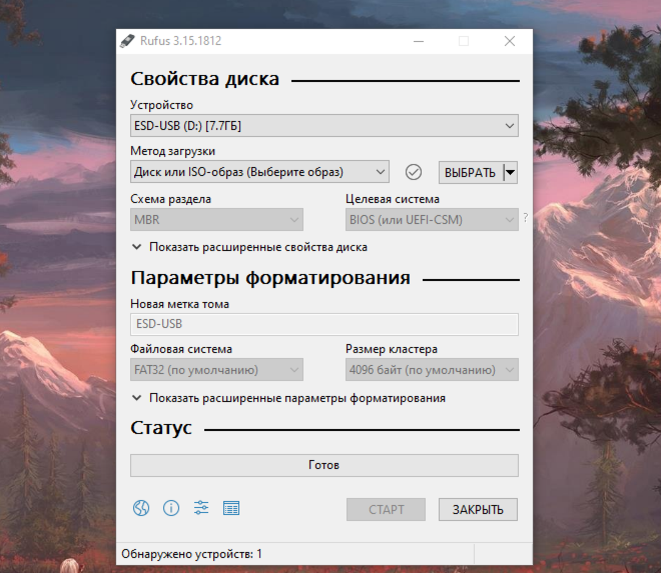Viewport: 661px width, 573px height.
Task: Open the Устройство device dropdown
Action: (x=324, y=126)
